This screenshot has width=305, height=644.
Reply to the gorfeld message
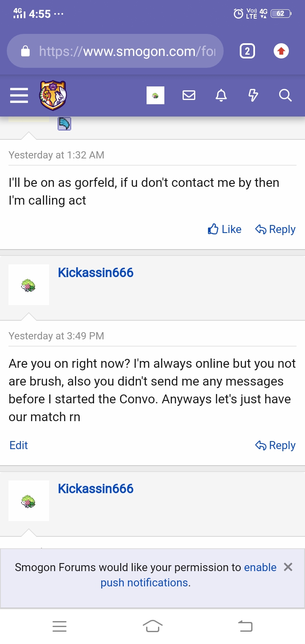coord(275,229)
